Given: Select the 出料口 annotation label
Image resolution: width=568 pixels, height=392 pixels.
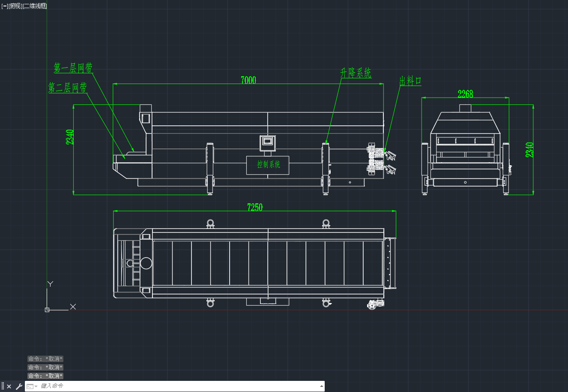Looking at the screenshot, I should [410, 81].
